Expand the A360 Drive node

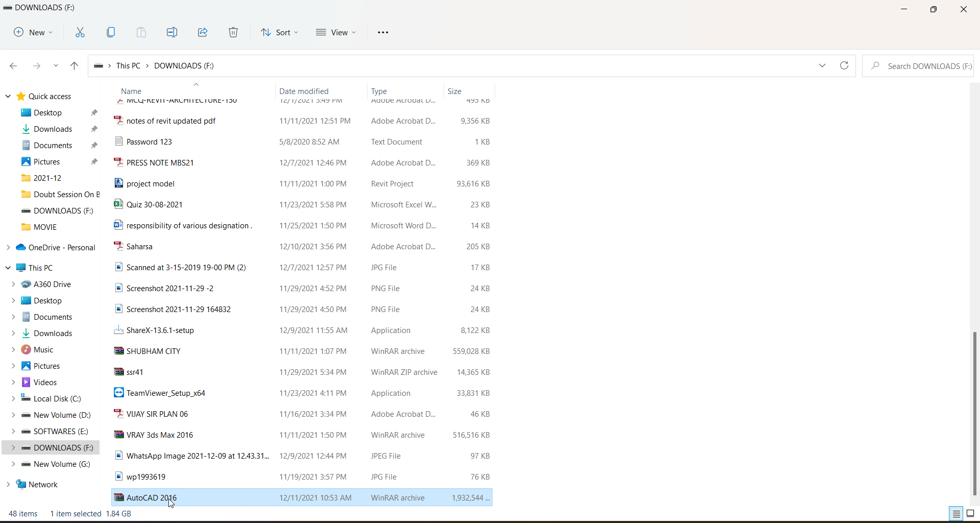(13, 284)
